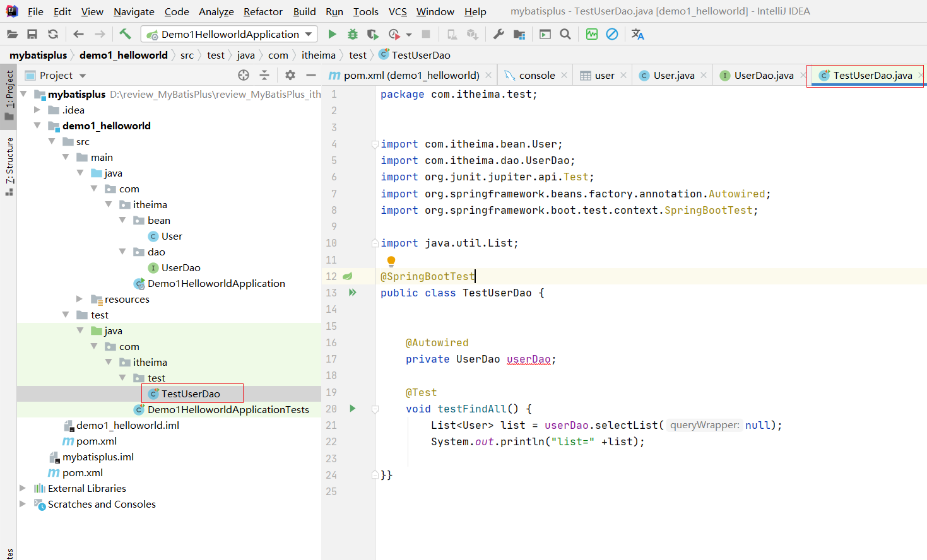
Task: Open Search Everywhere magnifier icon
Action: click(565, 34)
